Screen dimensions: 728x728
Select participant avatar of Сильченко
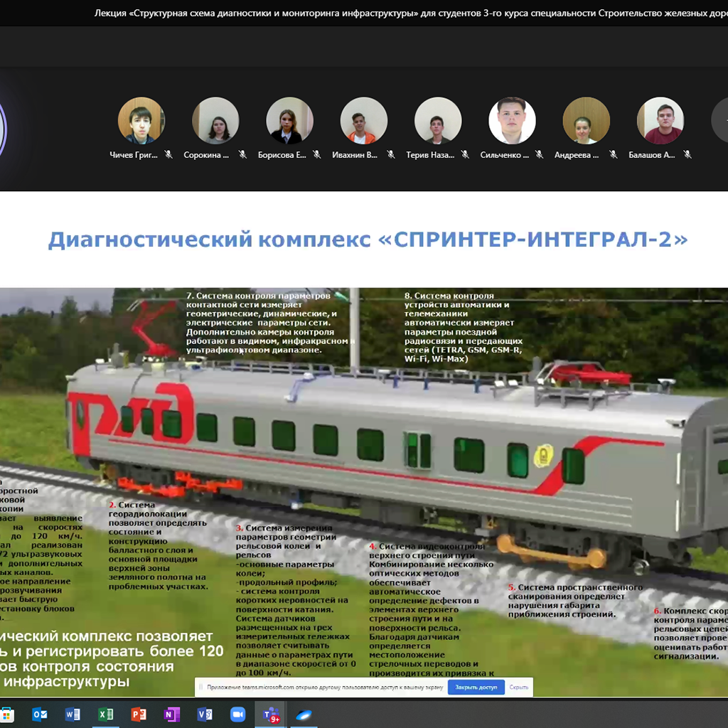[x=512, y=120]
